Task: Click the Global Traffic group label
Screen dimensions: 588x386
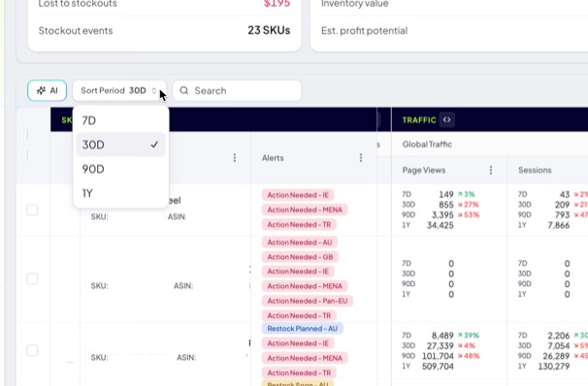Action: coord(427,145)
